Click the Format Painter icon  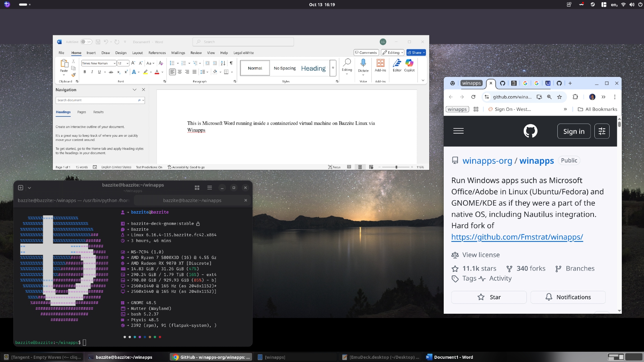coord(73,75)
